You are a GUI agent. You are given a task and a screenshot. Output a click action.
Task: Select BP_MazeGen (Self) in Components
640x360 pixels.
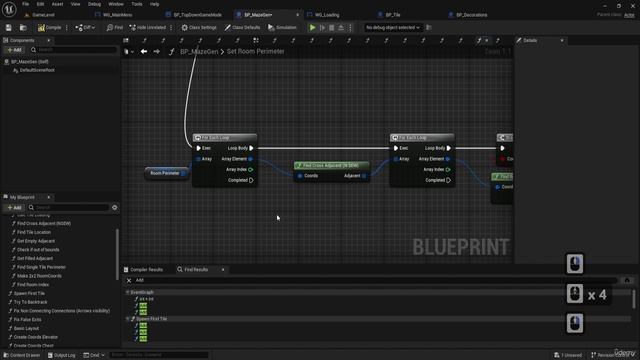point(29,62)
